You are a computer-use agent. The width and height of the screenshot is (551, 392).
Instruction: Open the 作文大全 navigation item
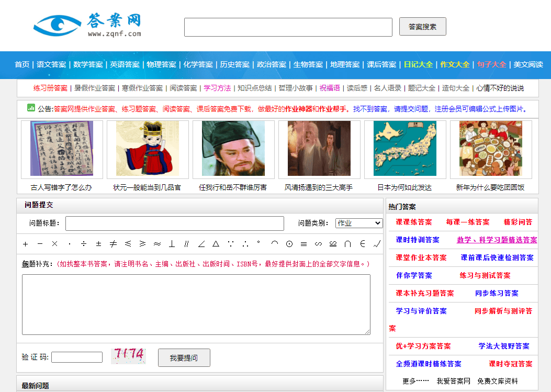coord(457,65)
